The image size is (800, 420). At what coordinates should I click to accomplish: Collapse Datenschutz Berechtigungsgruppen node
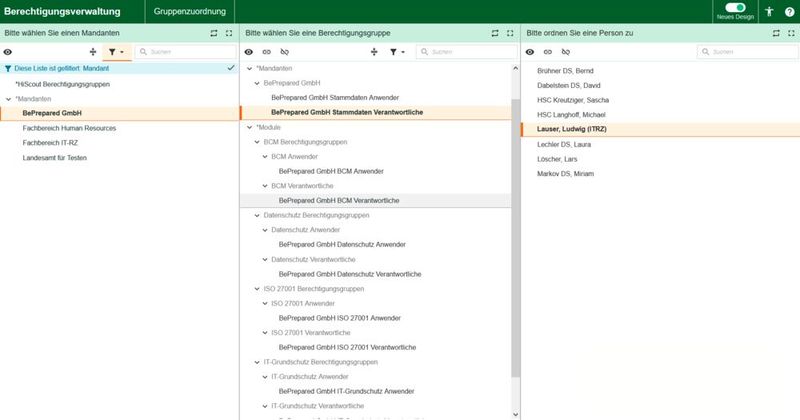coord(257,215)
